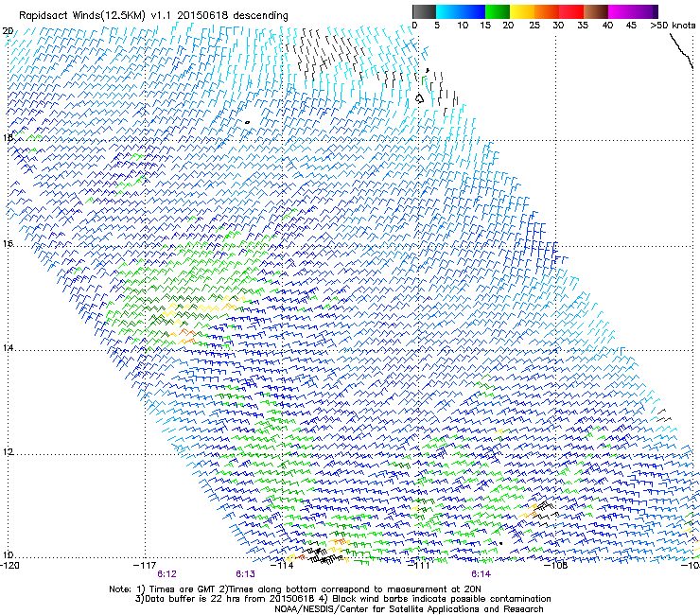
Task: Click the 'NOAA/NESDIS/Center for Satellite Applications and Research' credit
Action: [409, 609]
